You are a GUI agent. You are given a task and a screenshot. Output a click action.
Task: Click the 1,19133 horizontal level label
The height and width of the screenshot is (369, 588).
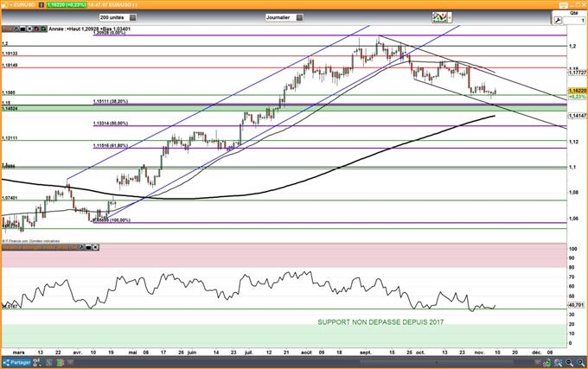point(10,54)
